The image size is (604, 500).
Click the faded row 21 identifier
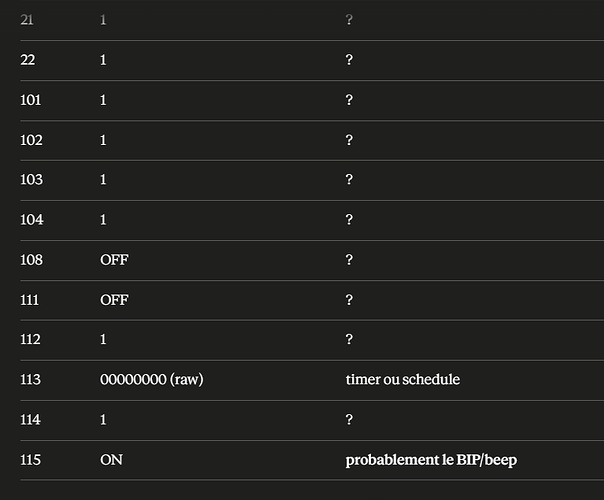pyautogui.click(x=27, y=20)
